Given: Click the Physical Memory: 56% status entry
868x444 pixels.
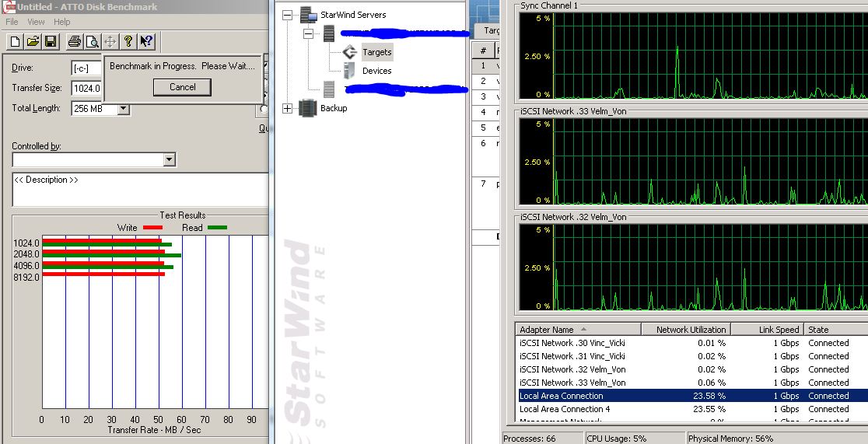Looking at the screenshot, I should [777, 438].
